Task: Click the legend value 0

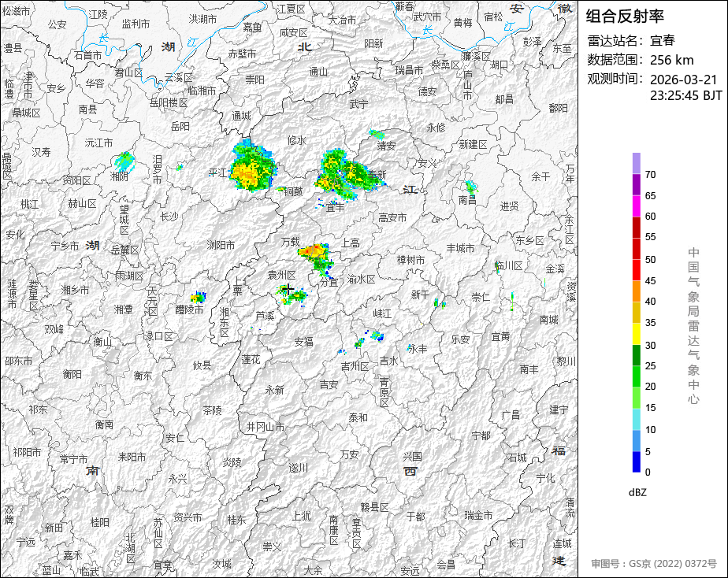Action: [648, 472]
